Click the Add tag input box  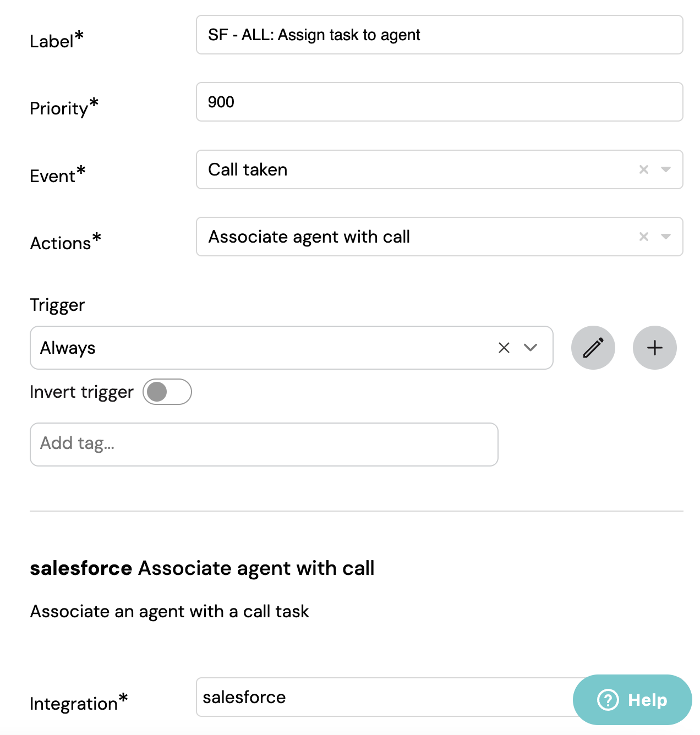(x=264, y=445)
